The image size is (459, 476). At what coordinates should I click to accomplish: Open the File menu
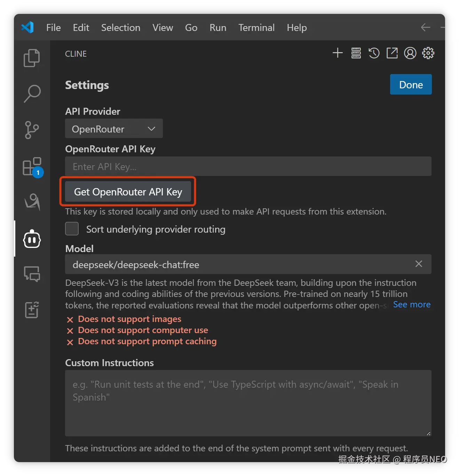[x=54, y=27]
